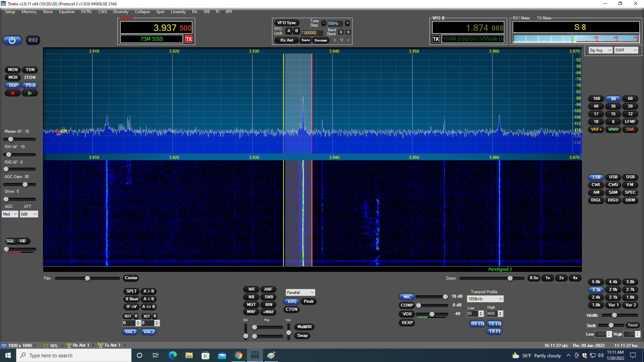Open Task View on taskbar
The height and width of the screenshot is (362, 644).
[156, 355]
